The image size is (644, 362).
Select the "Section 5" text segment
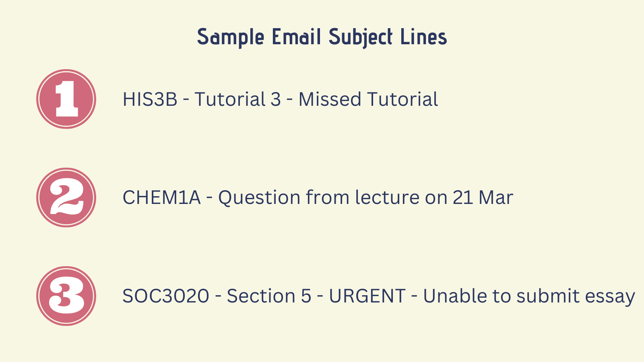(x=269, y=296)
